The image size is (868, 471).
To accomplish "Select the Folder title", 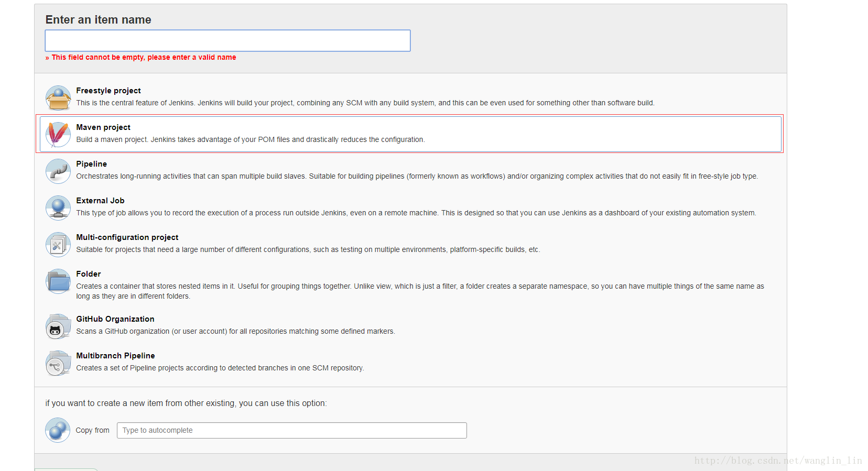I will tap(89, 274).
